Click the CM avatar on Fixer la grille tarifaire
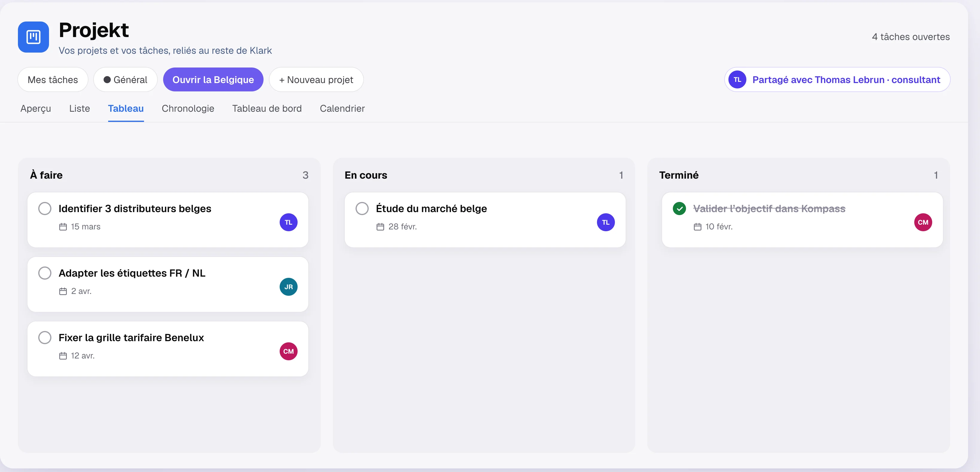 tap(288, 351)
